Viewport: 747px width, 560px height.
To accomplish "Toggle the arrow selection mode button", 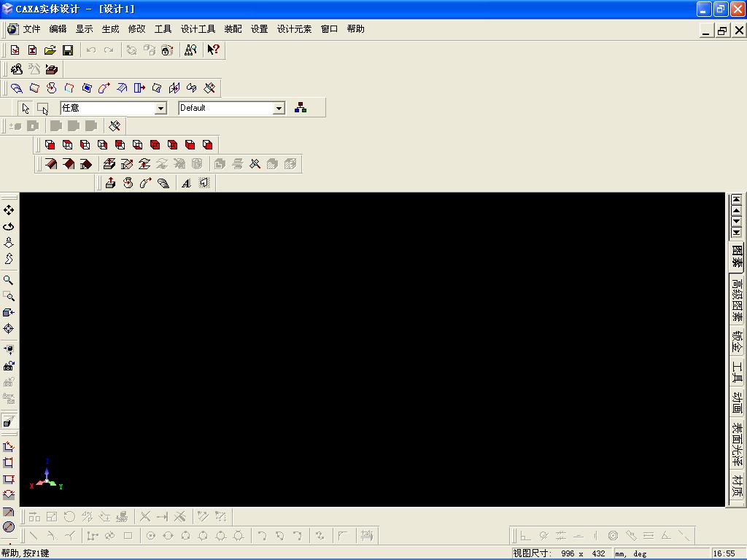I will coord(26,108).
